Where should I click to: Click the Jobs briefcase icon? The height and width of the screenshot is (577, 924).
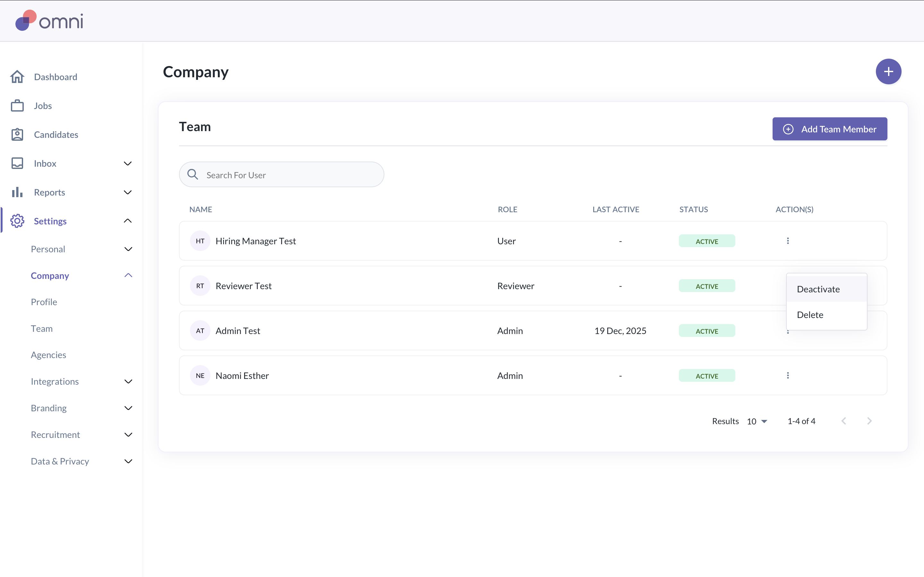17,106
